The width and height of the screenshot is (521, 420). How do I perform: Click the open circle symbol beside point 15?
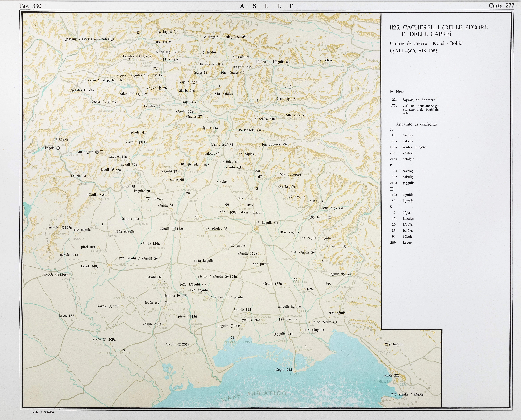(290, 87)
